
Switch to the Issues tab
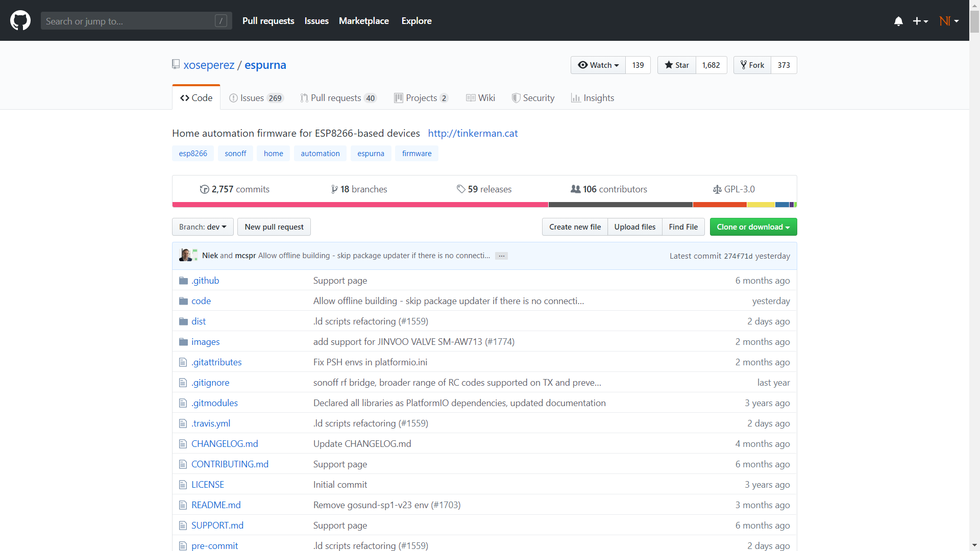tap(256, 97)
